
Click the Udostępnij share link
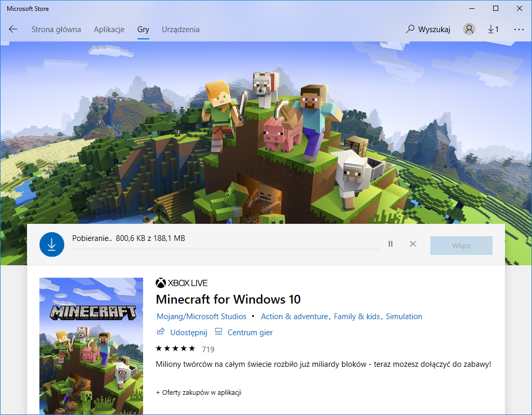pos(189,332)
